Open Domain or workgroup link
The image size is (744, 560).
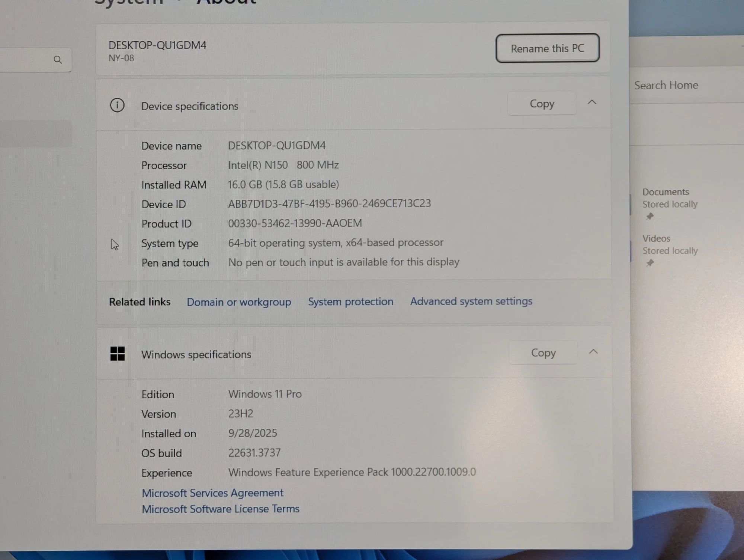click(x=239, y=302)
